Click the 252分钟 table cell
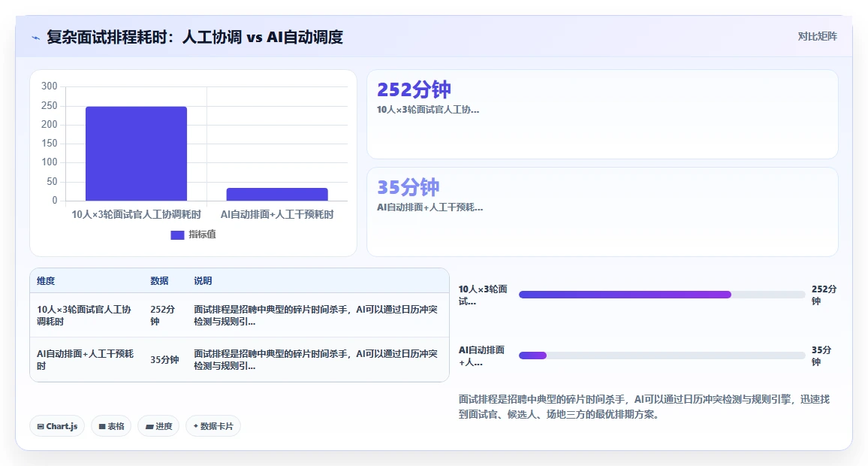 pyautogui.click(x=163, y=315)
